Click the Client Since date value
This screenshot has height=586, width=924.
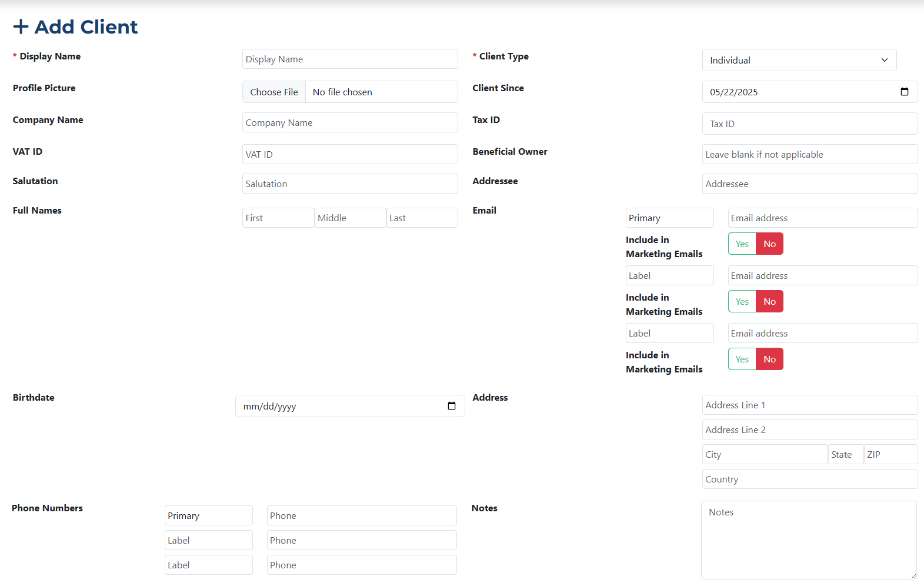pyautogui.click(x=733, y=92)
